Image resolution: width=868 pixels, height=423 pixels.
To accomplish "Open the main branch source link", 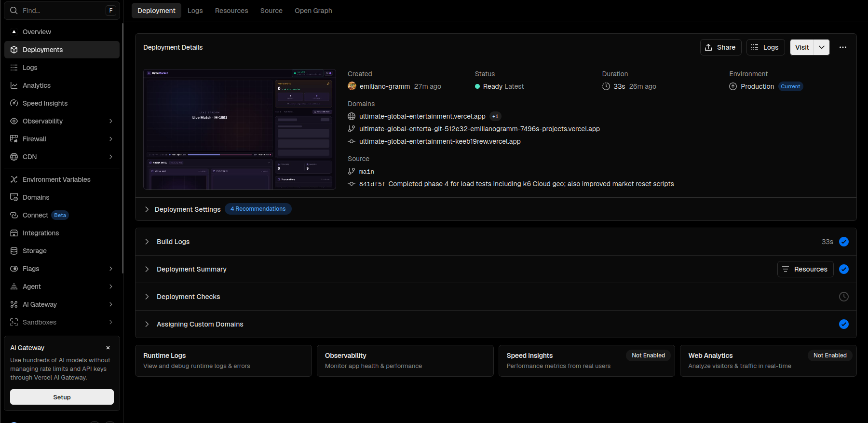I will (366, 171).
